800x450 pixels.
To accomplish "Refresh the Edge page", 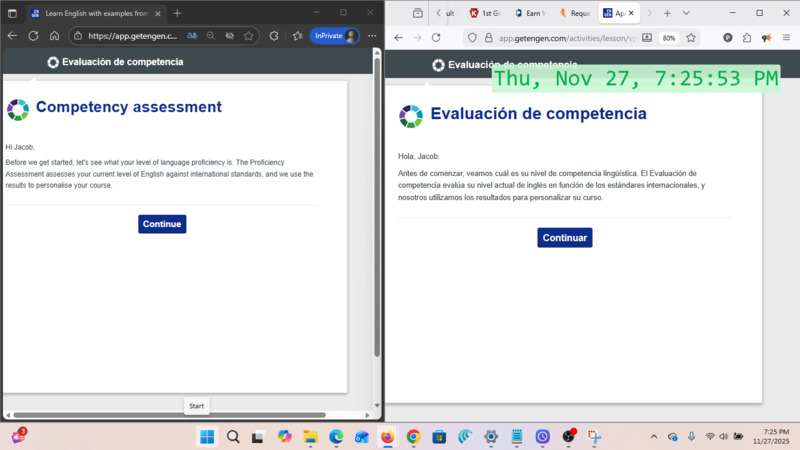I will coord(33,35).
